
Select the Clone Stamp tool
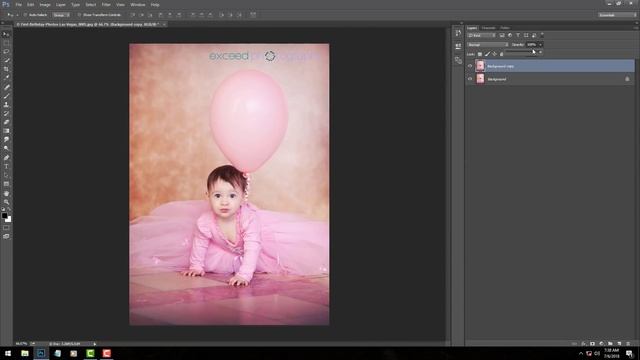click(6, 104)
